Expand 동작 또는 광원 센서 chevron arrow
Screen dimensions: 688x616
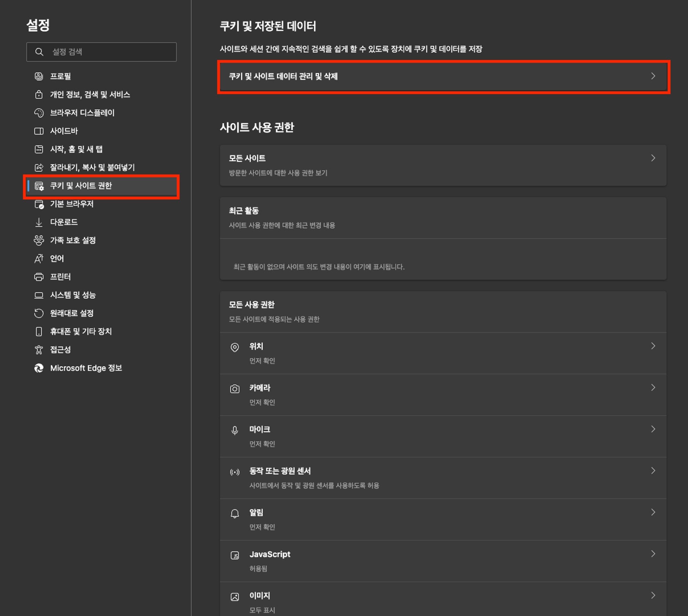coord(653,470)
